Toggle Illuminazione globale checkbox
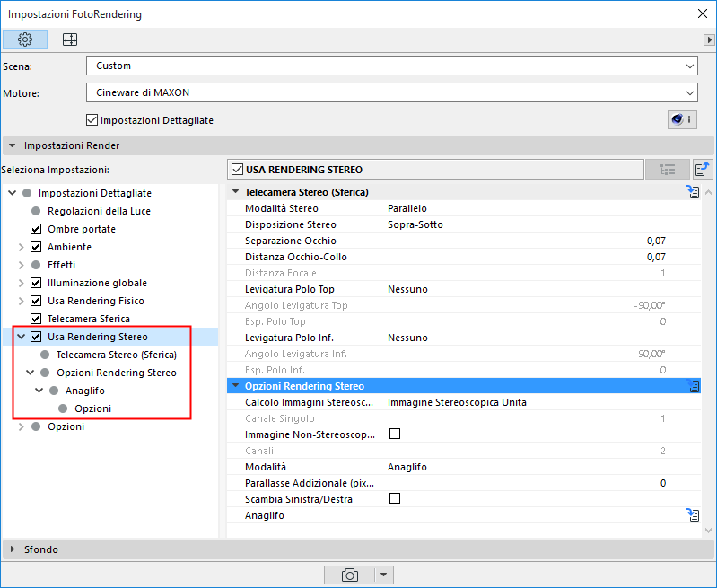 36,283
